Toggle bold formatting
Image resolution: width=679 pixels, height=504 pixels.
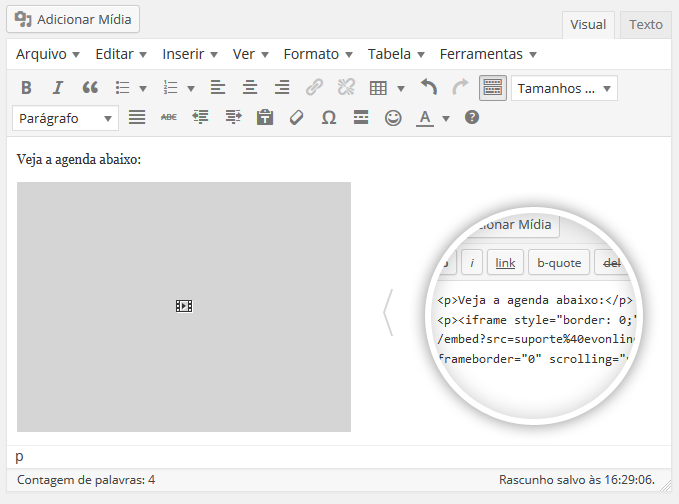[26, 88]
